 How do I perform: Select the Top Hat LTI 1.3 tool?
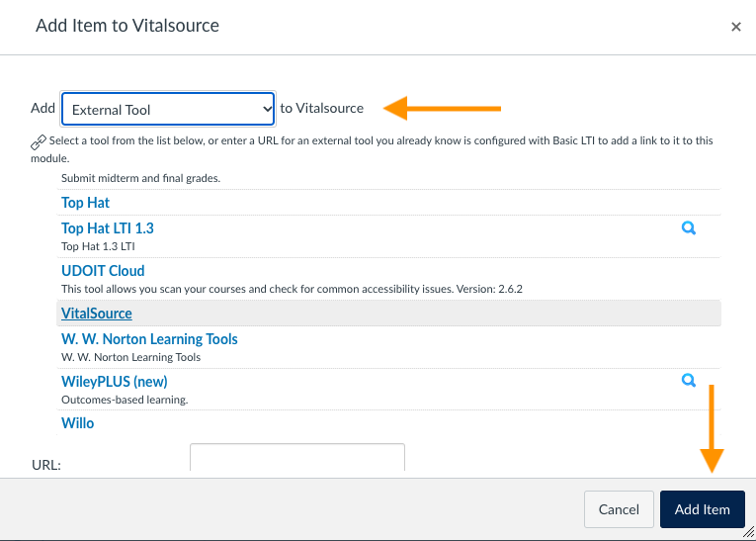click(x=108, y=228)
